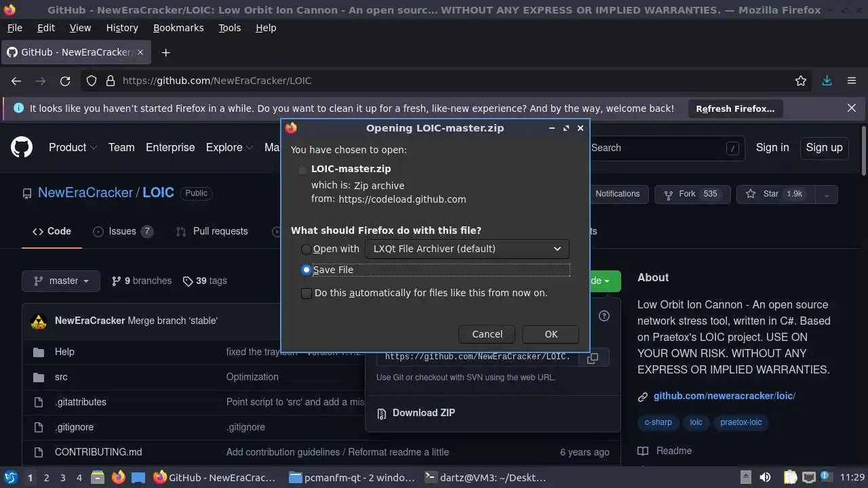Open the src folder row

point(61,377)
